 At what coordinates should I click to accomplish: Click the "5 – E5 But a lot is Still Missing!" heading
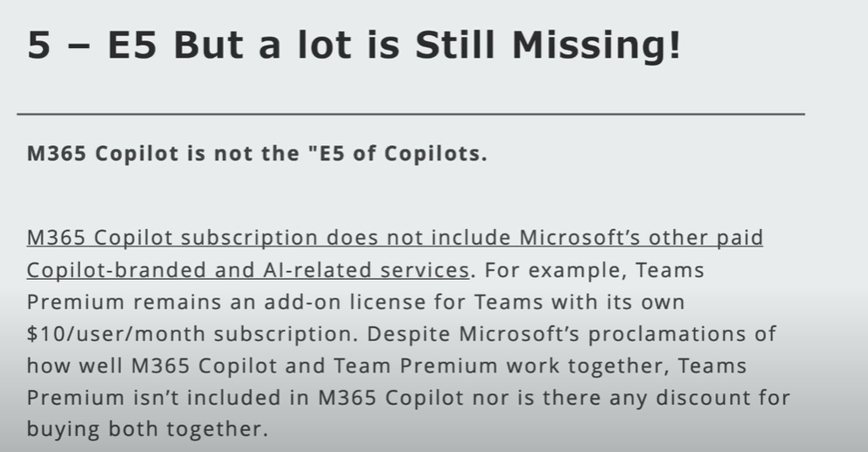(x=353, y=46)
